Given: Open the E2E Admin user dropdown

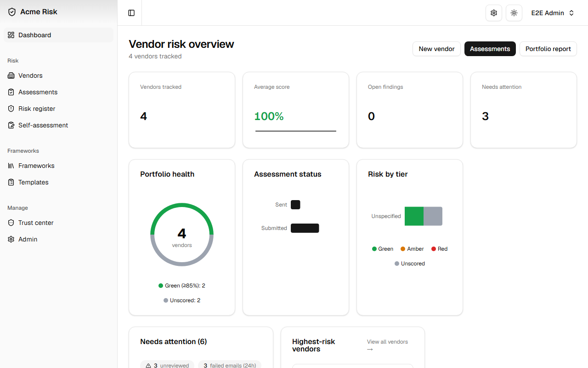Looking at the screenshot, I should click(x=553, y=13).
